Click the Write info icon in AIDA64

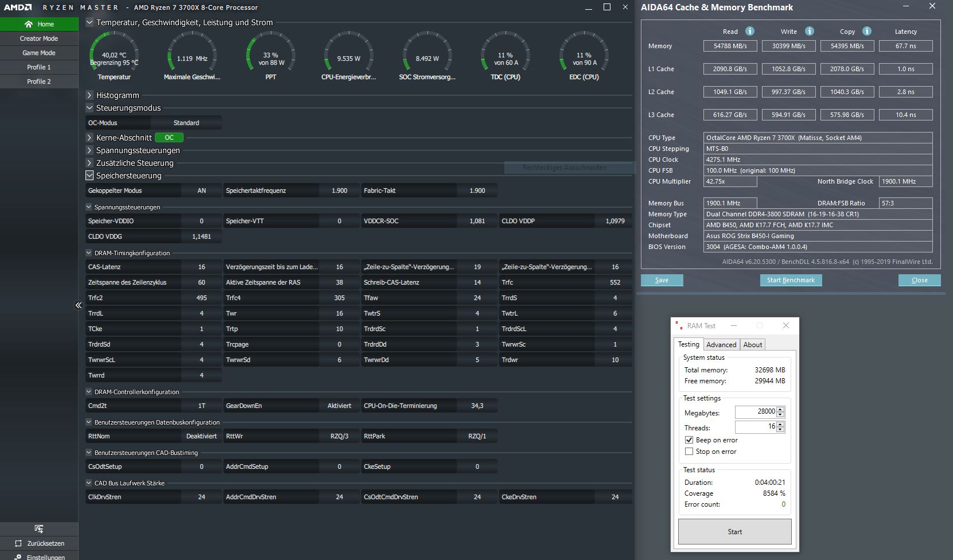pyautogui.click(x=809, y=31)
